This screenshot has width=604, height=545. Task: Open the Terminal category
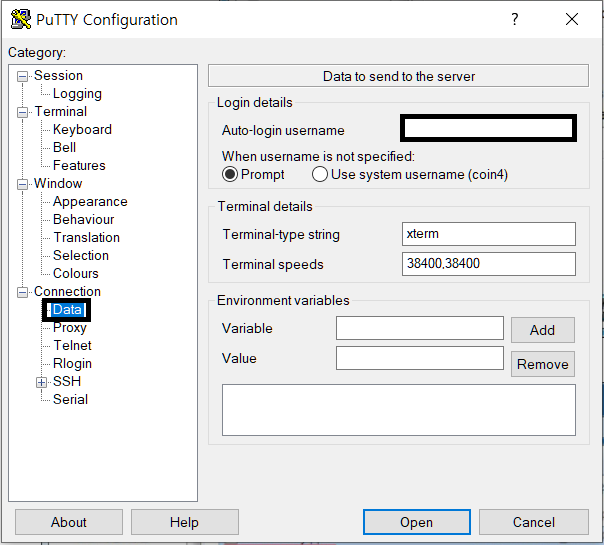point(61,112)
